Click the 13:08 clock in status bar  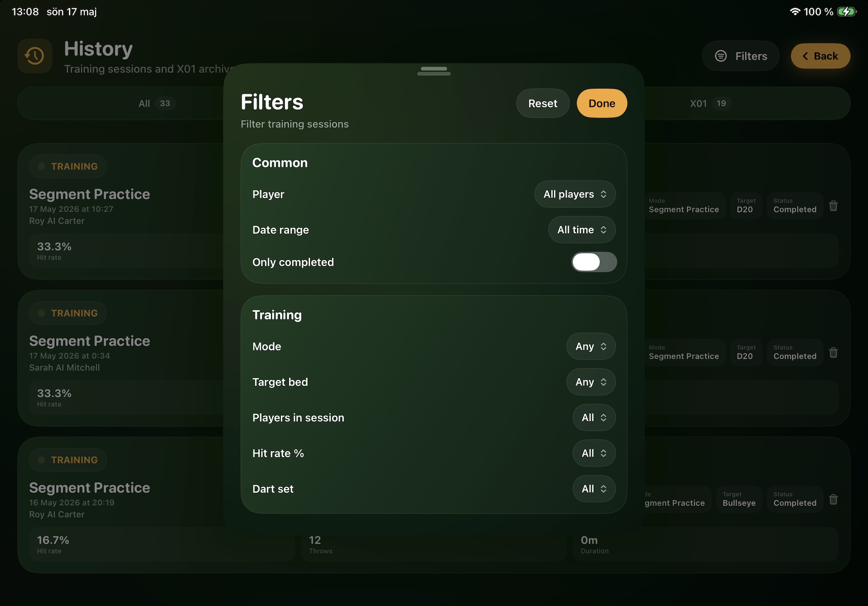click(25, 12)
